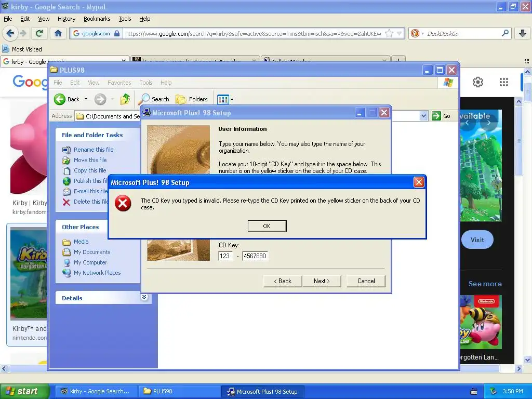
Task: Click the DuckDuckGo search magnifier icon
Action: pos(505,33)
